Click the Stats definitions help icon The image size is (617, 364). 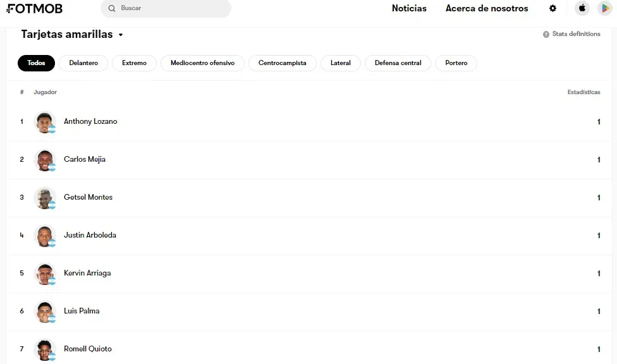546,34
